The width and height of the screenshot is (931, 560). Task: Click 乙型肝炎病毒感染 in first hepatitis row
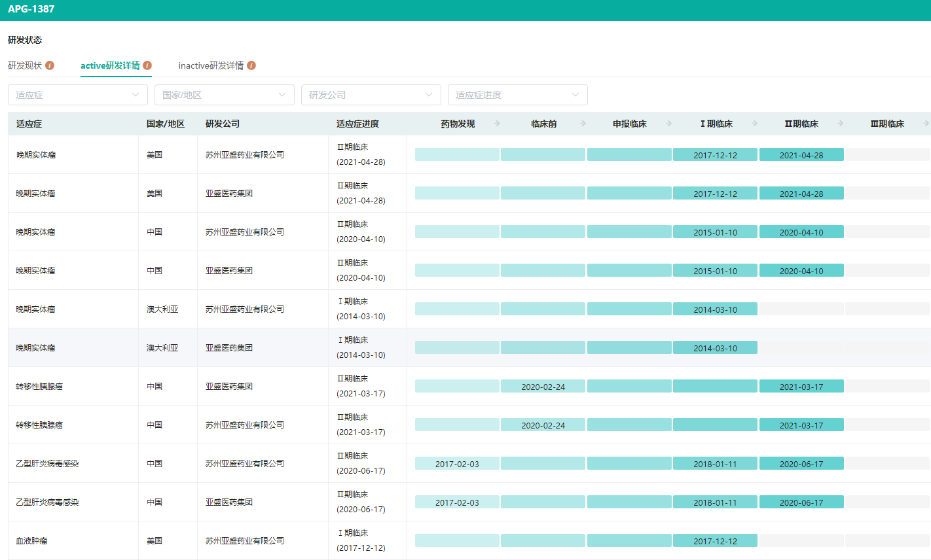[47, 464]
